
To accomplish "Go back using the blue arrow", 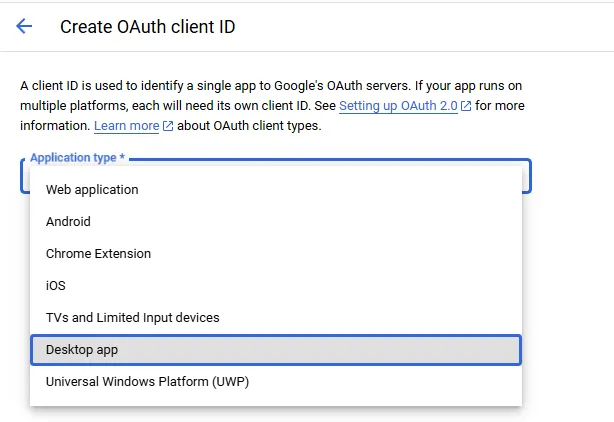I will point(24,27).
